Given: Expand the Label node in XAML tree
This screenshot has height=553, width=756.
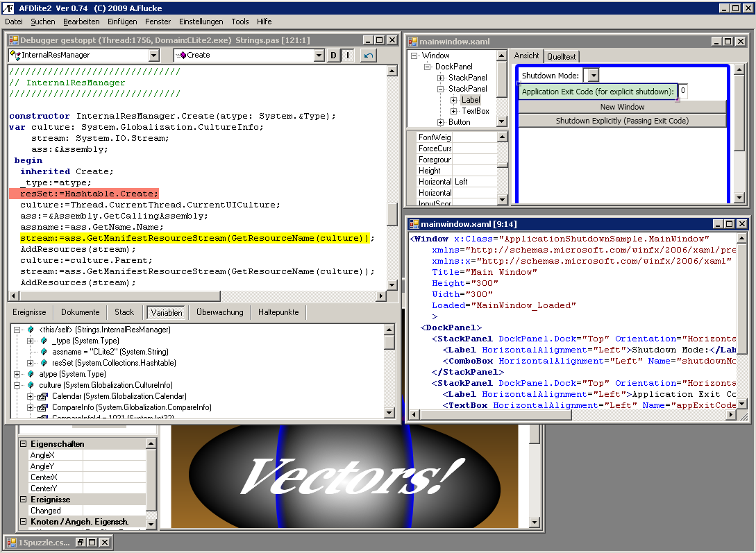Looking at the screenshot, I should (454, 100).
